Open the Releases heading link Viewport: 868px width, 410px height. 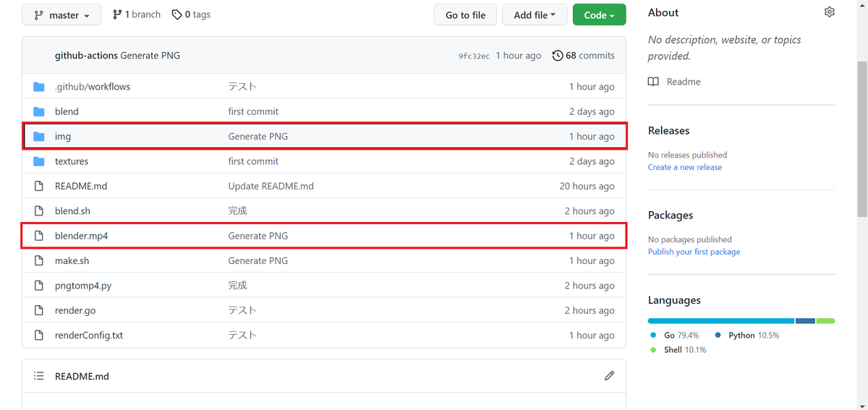coord(669,131)
